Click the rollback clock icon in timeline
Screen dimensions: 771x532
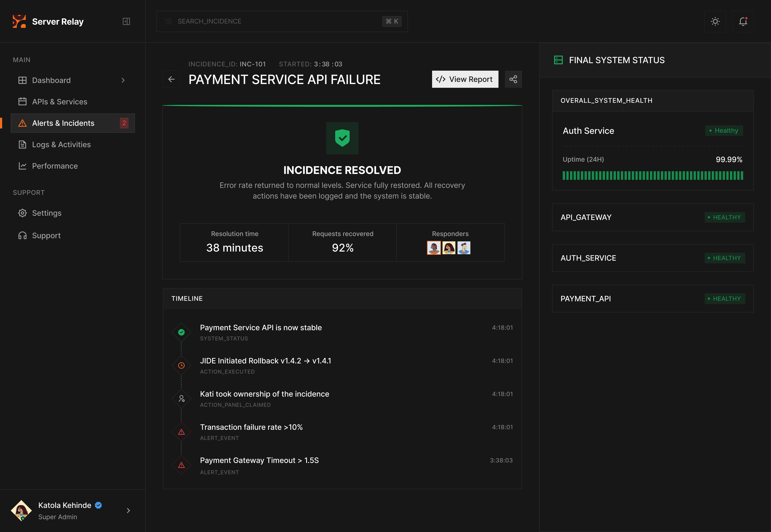click(x=181, y=365)
